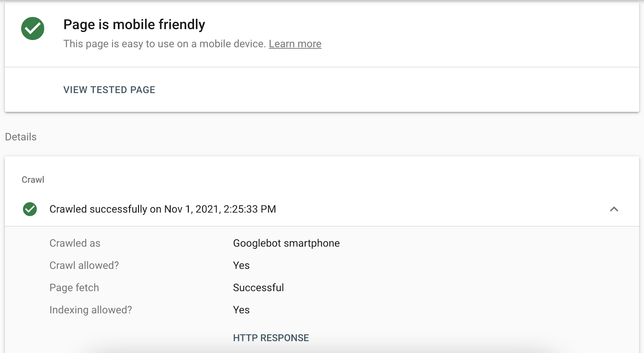Image resolution: width=644 pixels, height=353 pixels.
Task: Click VIEW TESTED PAGE
Action: (x=109, y=90)
